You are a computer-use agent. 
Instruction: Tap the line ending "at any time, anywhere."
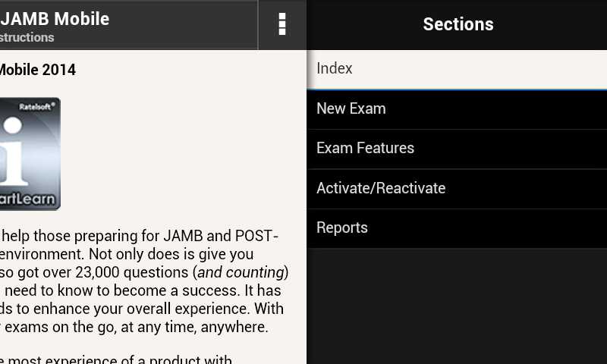(x=134, y=328)
